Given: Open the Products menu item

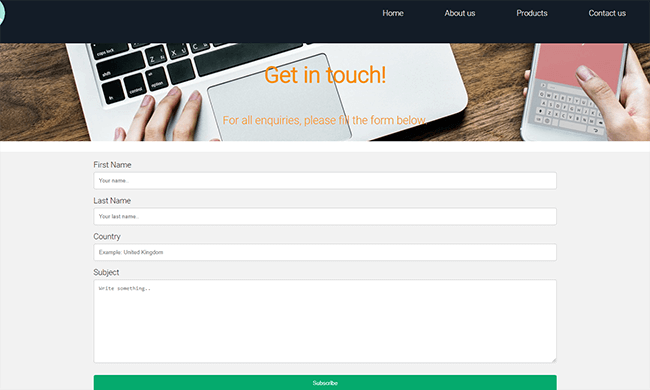Looking at the screenshot, I should [x=531, y=13].
